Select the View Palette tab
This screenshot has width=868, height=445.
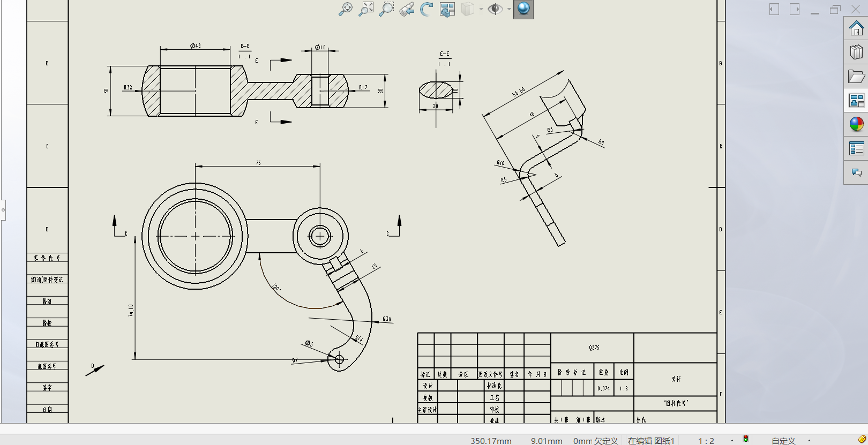pos(856,100)
